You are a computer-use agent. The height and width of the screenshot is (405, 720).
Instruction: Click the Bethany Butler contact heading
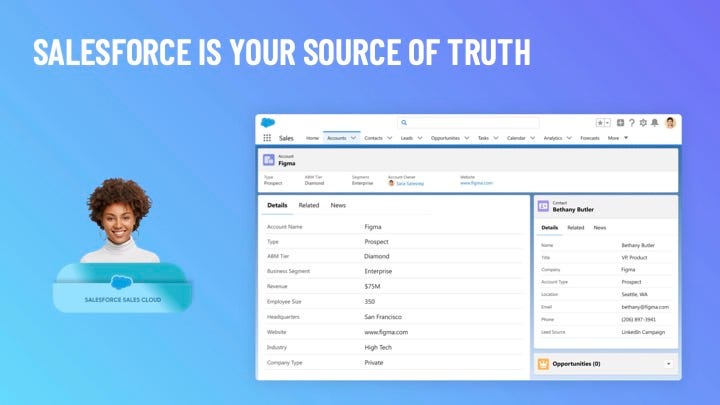pos(573,209)
